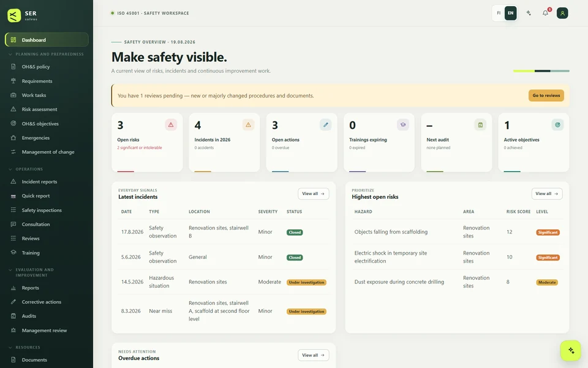Viewport: 588px width, 368px height.
Task: Open the notifications bell icon
Action: (546, 13)
